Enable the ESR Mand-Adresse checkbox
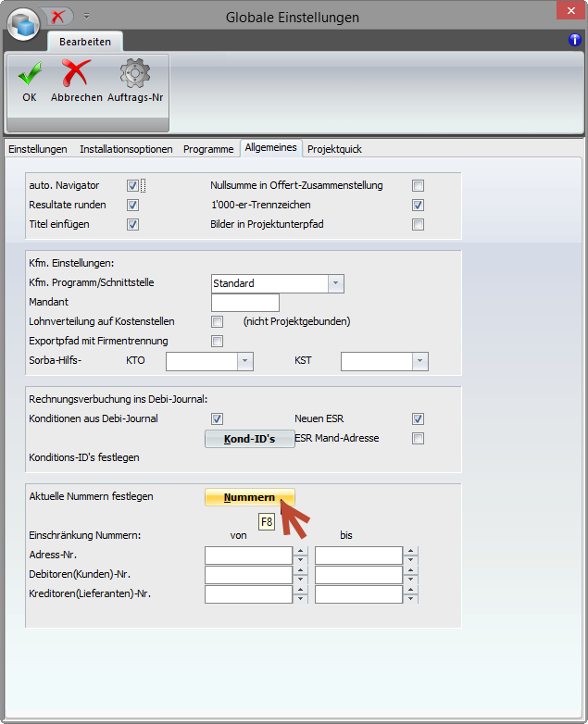This screenshot has width=588, height=724. coord(418,438)
